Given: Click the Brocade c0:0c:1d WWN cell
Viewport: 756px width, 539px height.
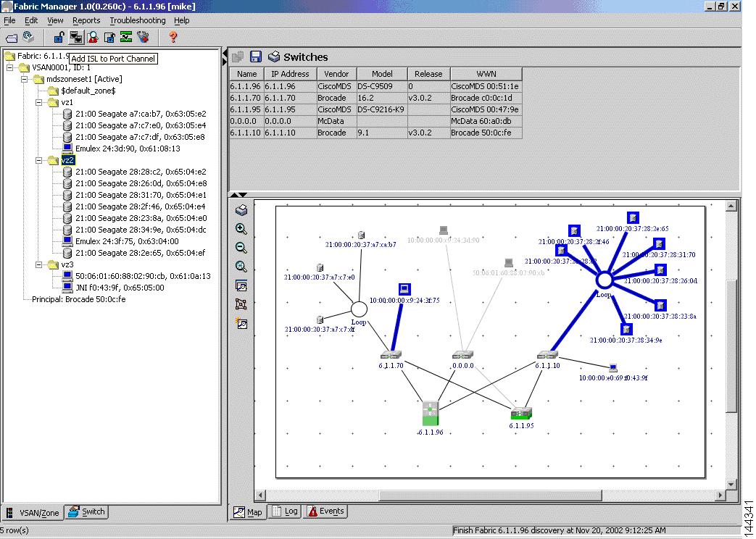Looking at the screenshot, I should (486, 98).
